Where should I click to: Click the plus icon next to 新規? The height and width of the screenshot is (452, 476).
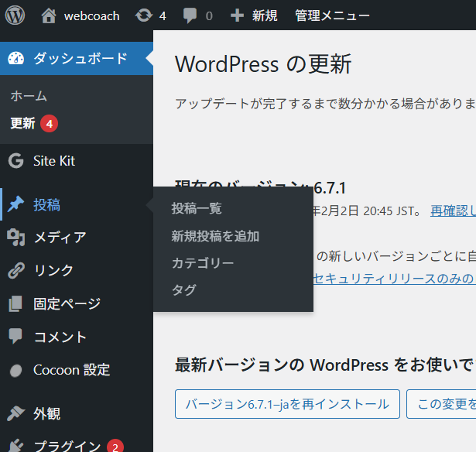point(237,15)
